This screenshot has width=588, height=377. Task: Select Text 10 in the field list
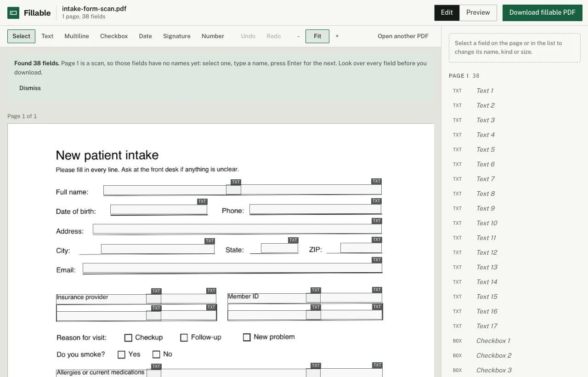pyautogui.click(x=514, y=223)
